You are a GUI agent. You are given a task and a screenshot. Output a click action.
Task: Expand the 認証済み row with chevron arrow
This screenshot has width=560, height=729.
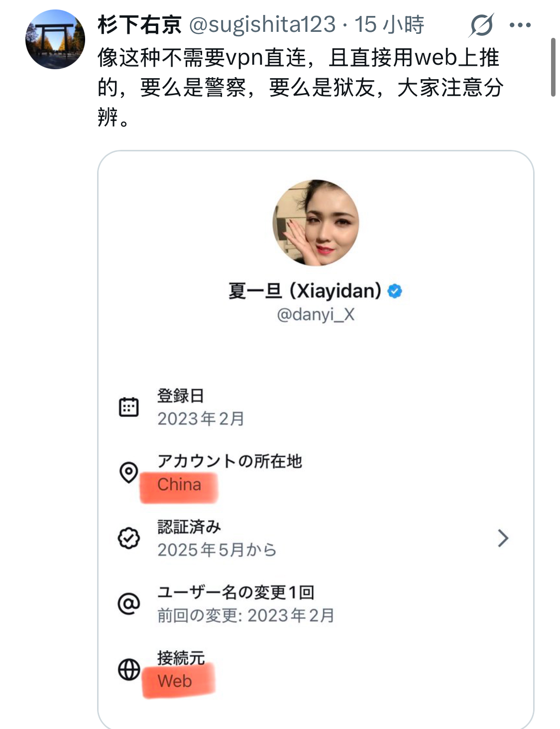[503, 538]
